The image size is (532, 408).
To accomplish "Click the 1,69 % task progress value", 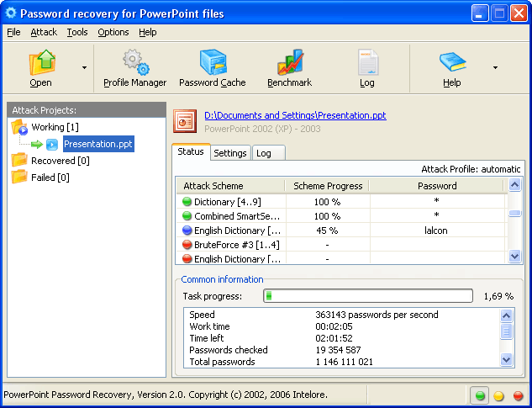I will click(498, 296).
